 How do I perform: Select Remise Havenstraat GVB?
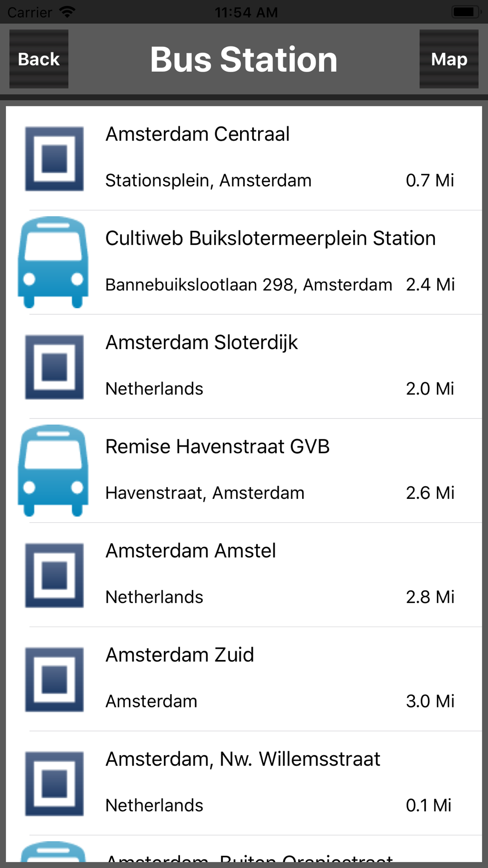click(x=218, y=447)
